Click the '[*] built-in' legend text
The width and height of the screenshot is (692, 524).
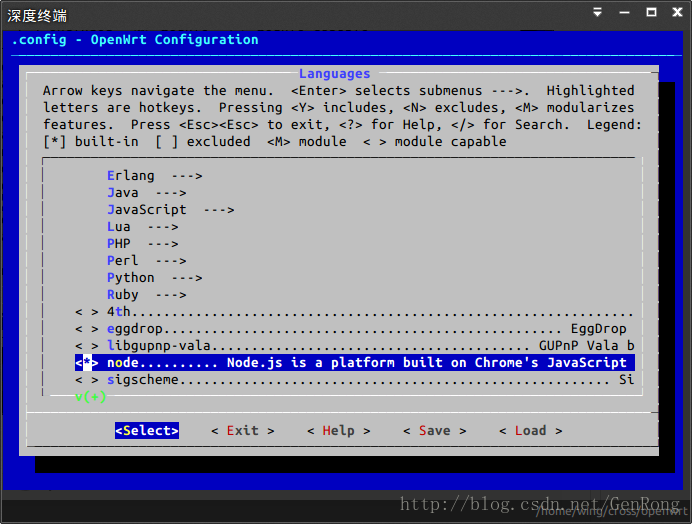pos(90,142)
